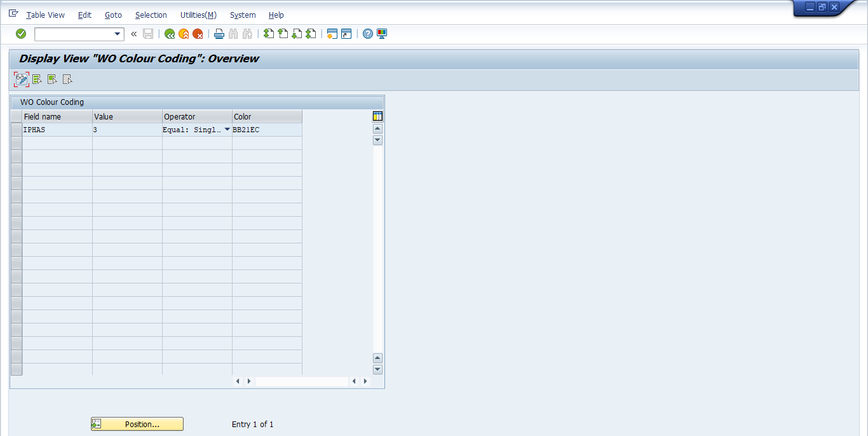The image size is (868, 436).
Task: Navigate back using the green arrow icon
Action: [169, 33]
